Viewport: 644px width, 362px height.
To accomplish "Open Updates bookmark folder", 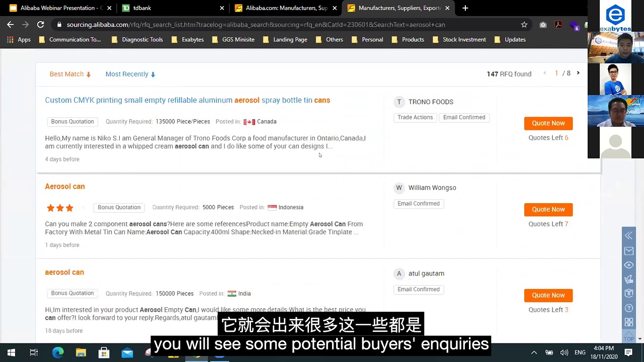I will point(510,39).
